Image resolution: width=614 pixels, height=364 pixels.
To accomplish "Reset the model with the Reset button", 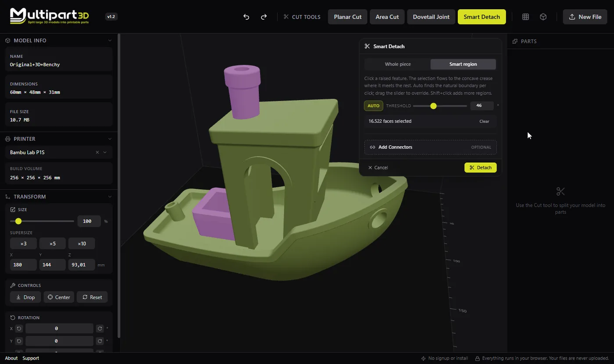I will (92, 297).
